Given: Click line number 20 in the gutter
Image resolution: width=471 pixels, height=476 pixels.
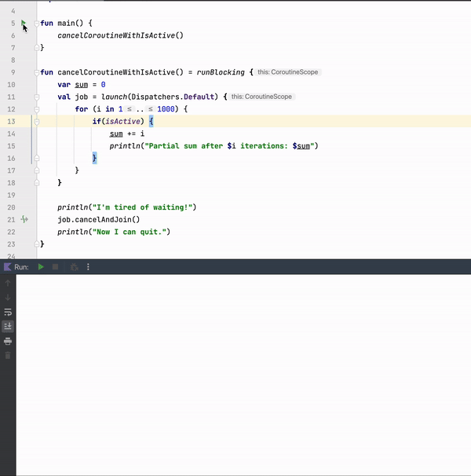Looking at the screenshot, I should pyautogui.click(x=11, y=207).
